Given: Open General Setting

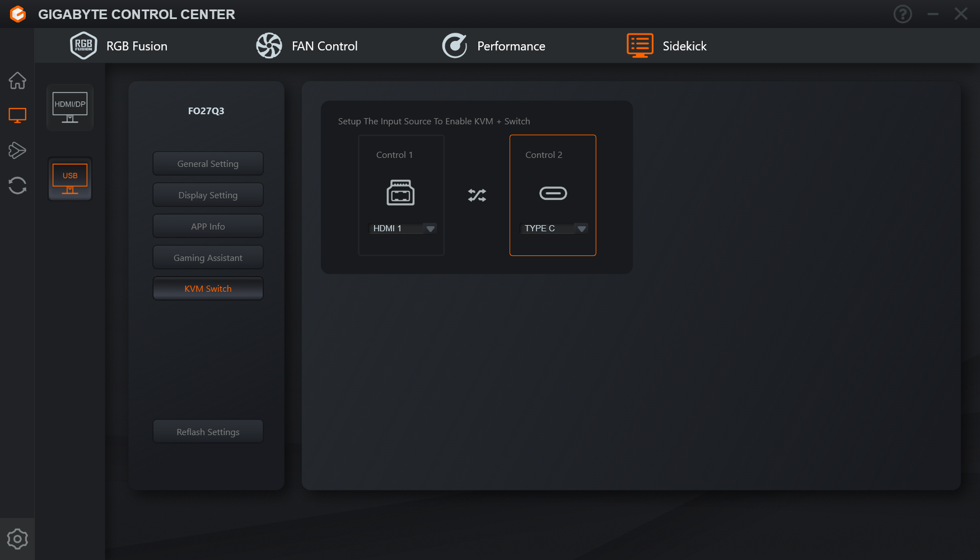Looking at the screenshot, I should pyautogui.click(x=208, y=164).
